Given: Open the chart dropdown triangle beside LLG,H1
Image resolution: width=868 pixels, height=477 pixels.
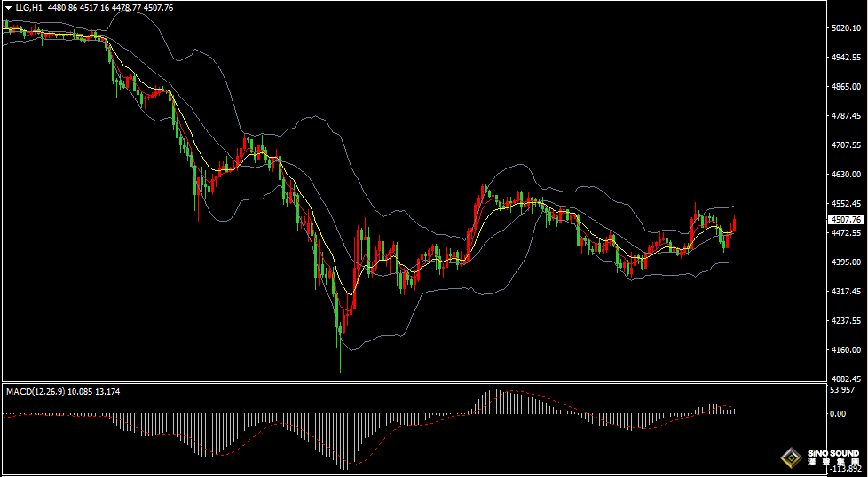Looking at the screenshot, I should 8,8.
